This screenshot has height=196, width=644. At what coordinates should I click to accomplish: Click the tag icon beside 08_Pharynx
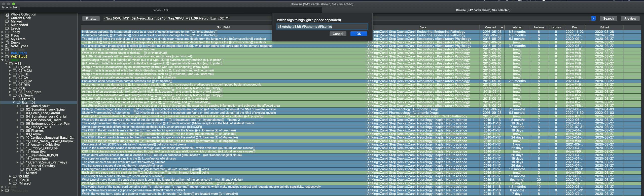(22, 131)
